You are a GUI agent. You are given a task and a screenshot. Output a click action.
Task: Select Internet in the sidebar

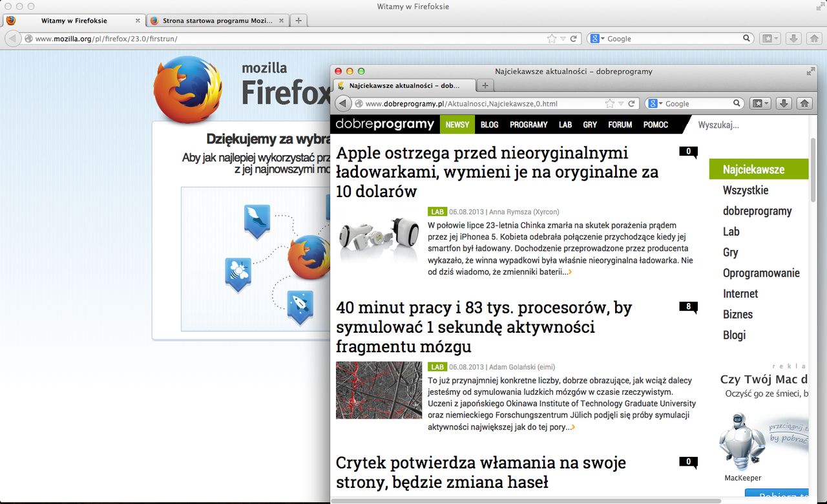coord(740,293)
